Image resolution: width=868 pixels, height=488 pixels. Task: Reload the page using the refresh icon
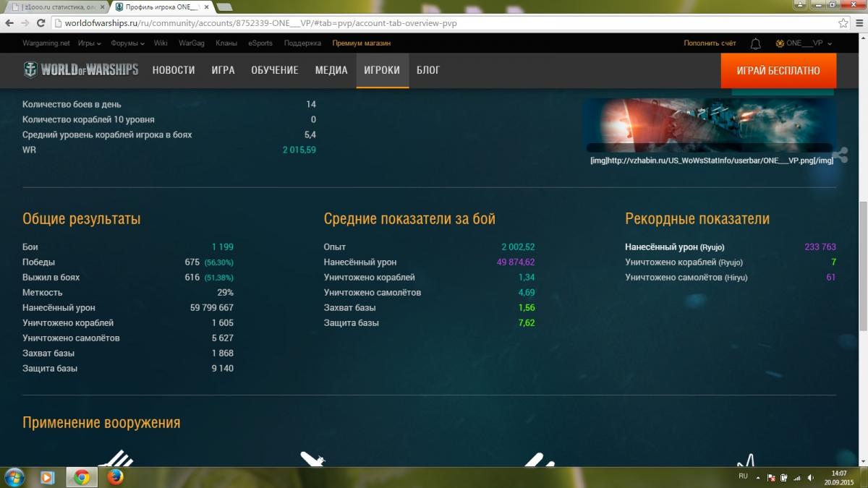point(41,23)
